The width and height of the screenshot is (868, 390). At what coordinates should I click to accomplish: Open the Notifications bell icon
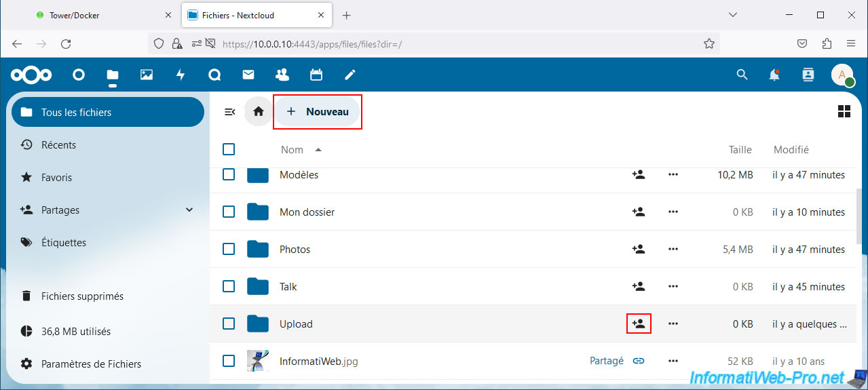pyautogui.click(x=774, y=75)
